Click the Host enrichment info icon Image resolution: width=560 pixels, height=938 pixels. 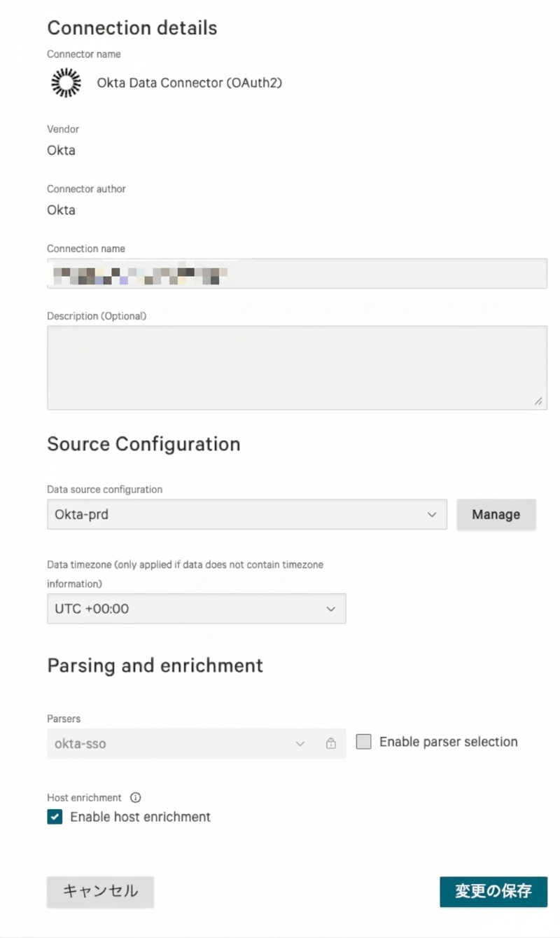click(x=136, y=797)
